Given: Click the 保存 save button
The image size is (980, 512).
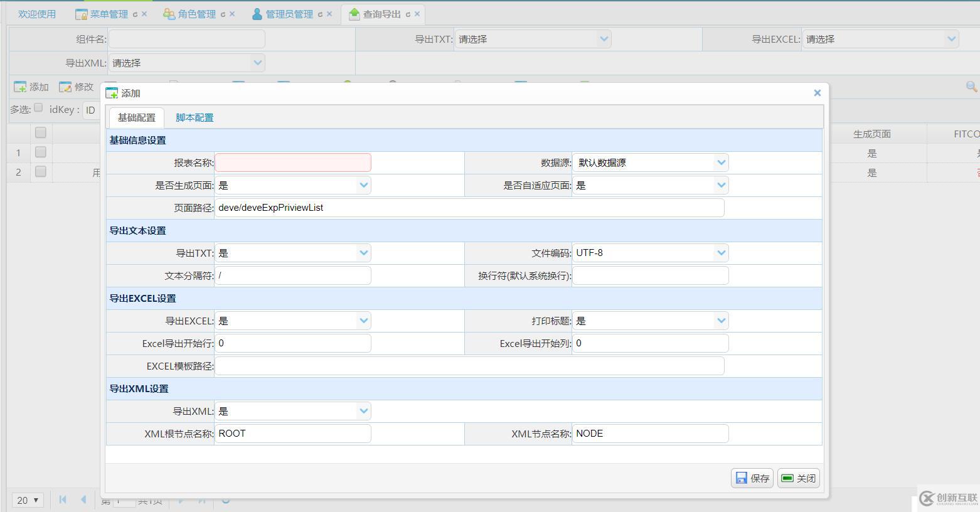Looking at the screenshot, I should [752, 477].
